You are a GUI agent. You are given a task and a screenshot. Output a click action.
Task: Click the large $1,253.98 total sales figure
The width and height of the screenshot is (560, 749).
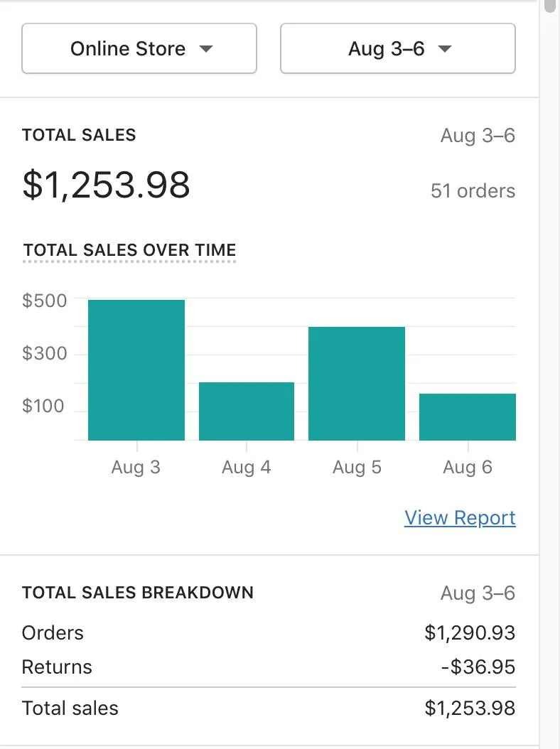pyautogui.click(x=107, y=185)
